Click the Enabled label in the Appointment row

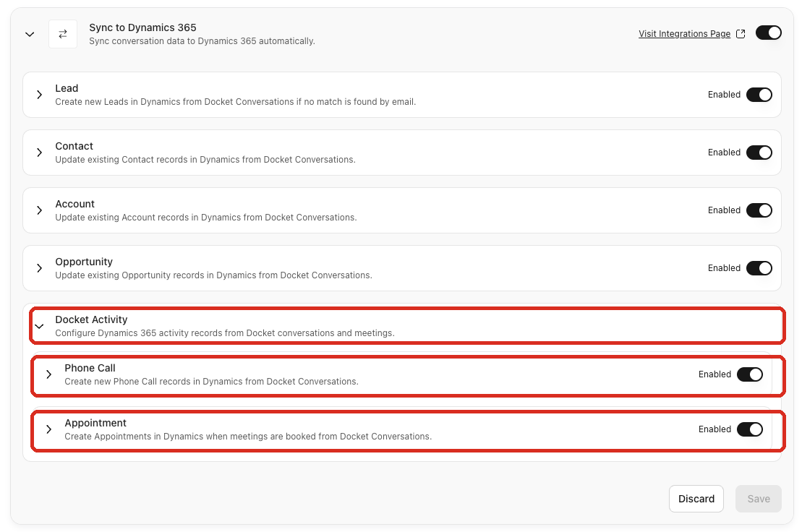714,429
